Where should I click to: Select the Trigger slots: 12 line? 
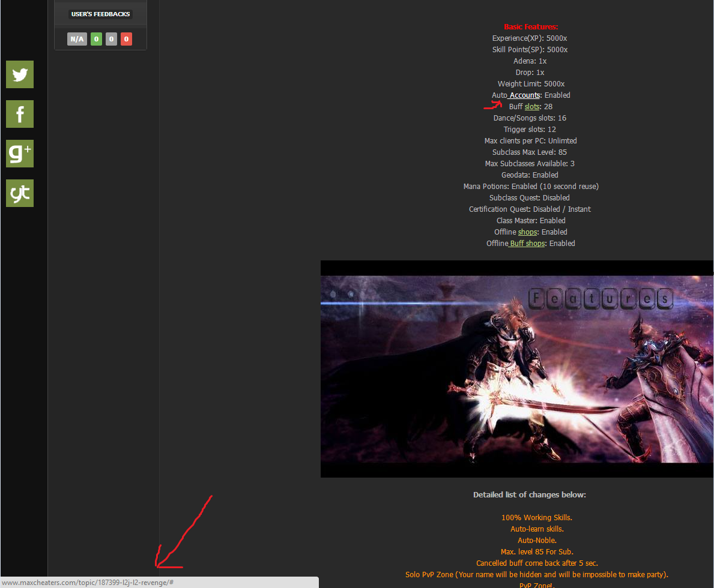tap(530, 129)
